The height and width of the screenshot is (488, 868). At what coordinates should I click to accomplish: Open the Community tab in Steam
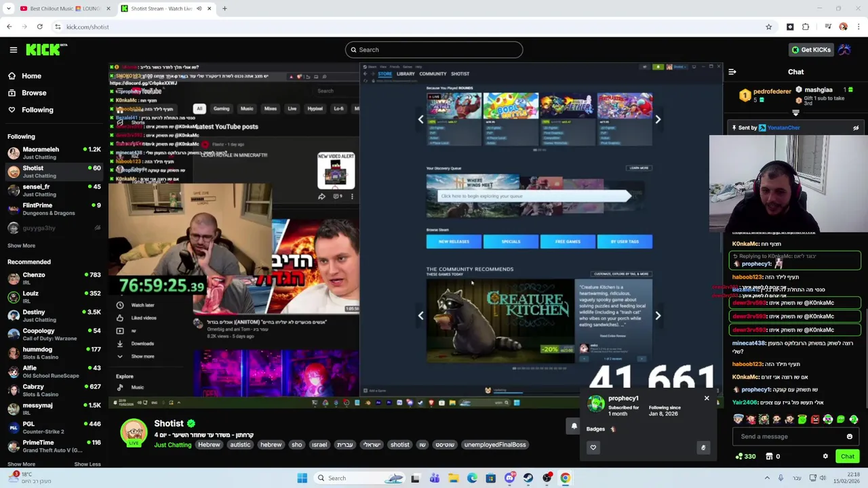[433, 74]
